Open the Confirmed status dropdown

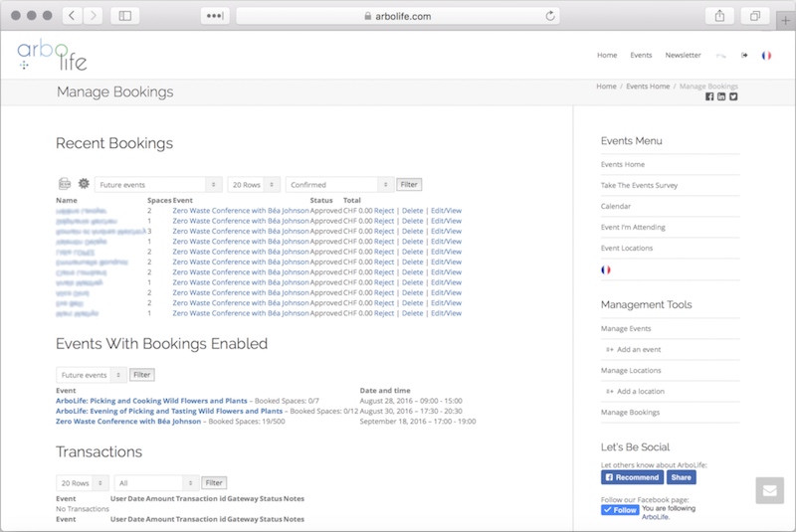point(339,185)
